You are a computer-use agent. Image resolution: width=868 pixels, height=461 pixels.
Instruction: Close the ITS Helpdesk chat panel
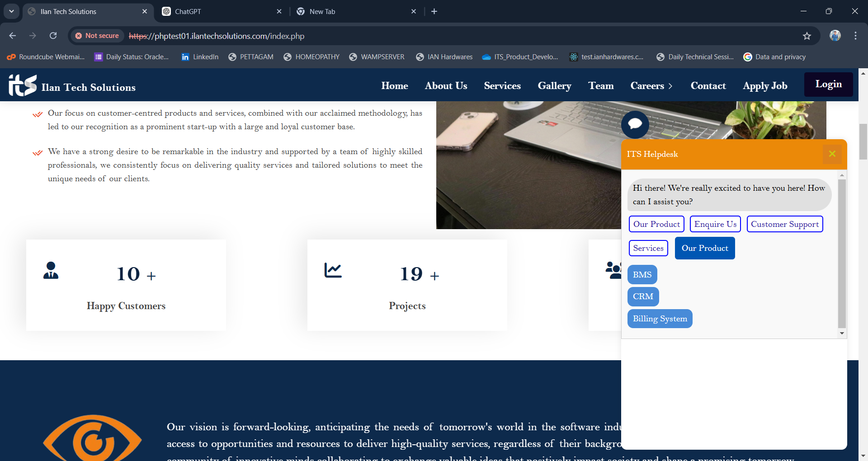pos(832,154)
